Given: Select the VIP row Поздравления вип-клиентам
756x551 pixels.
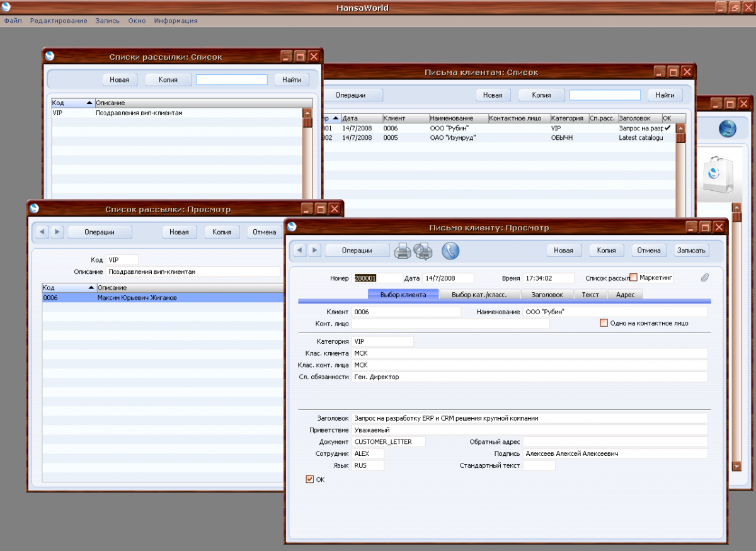Looking at the screenshot, I should tap(177, 113).
